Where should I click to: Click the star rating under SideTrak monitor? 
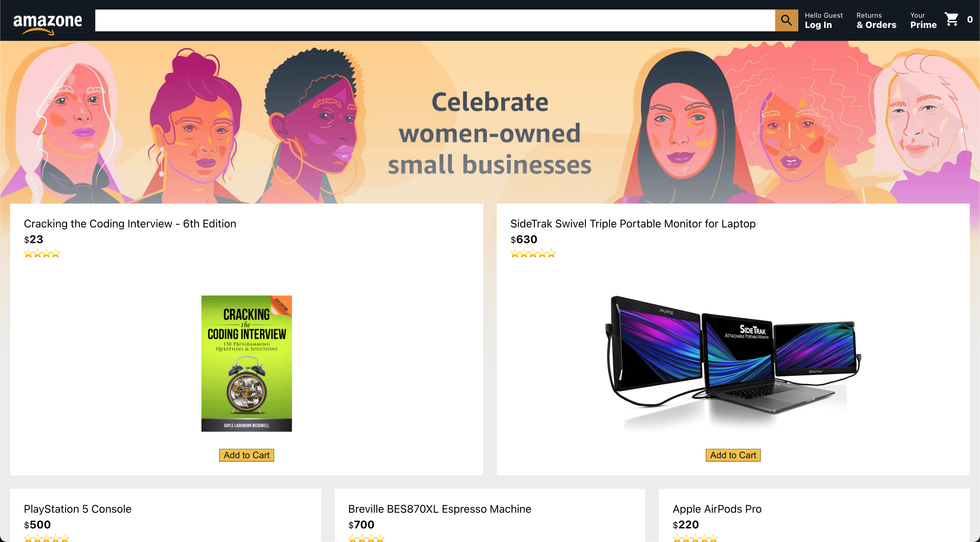coord(533,254)
